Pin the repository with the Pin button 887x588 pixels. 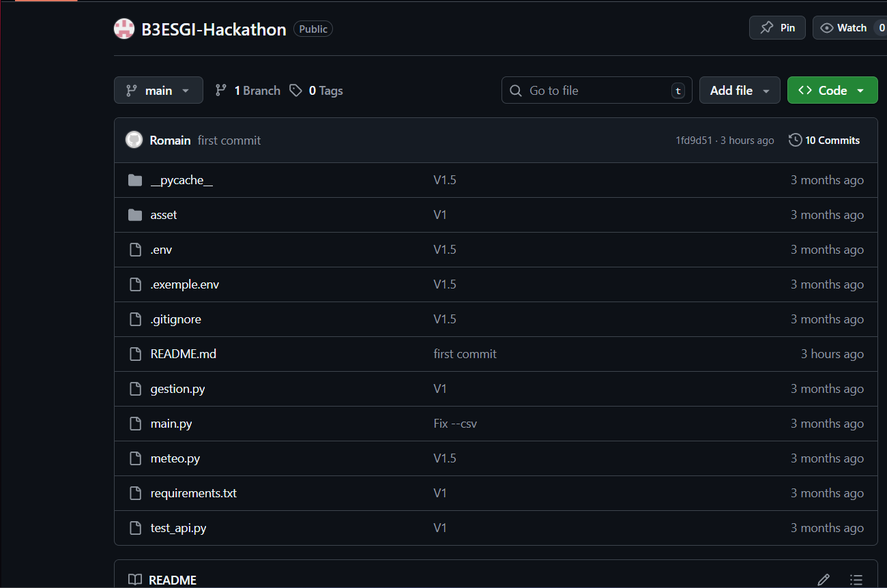(x=777, y=28)
